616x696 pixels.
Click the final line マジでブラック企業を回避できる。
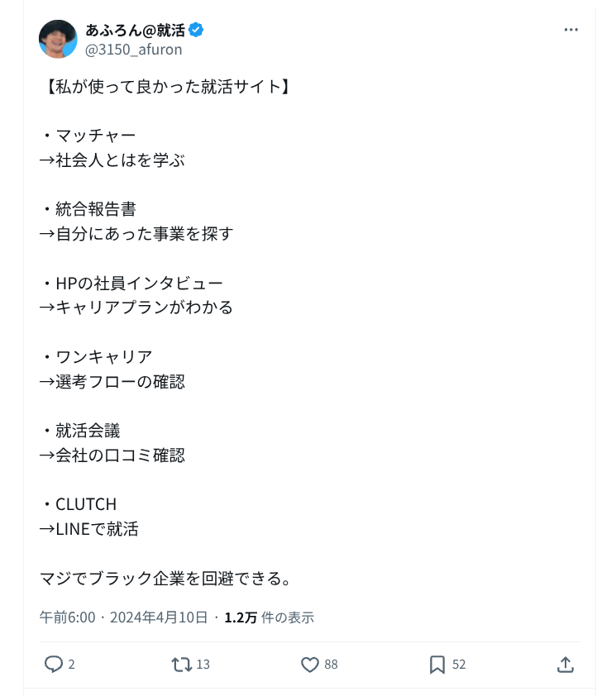pos(165,579)
